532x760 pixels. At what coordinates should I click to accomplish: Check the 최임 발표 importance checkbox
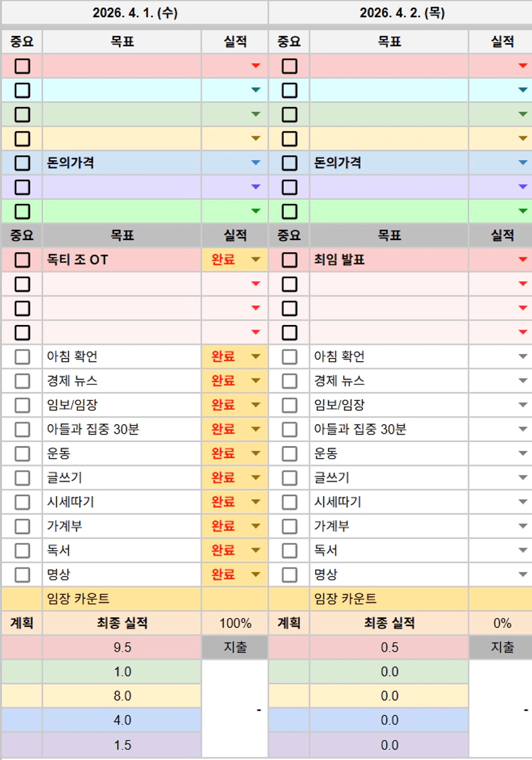[289, 260]
